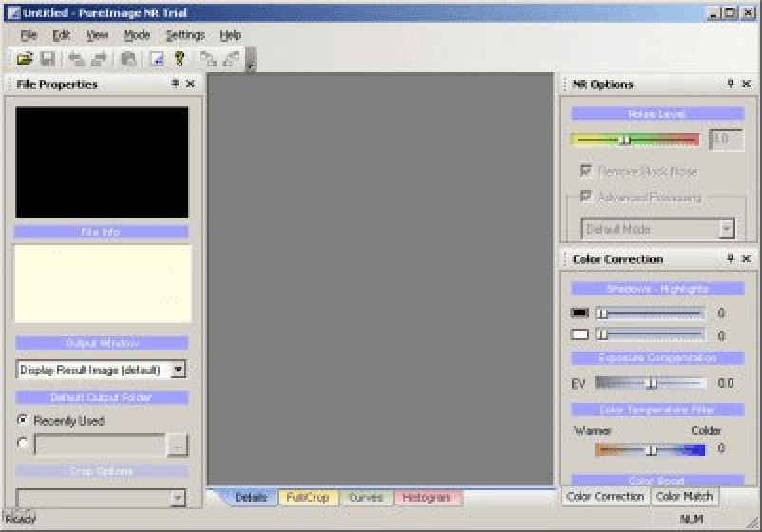762x532 pixels.
Task: Switch to the Full/Crop tab
Action: [x=308, y=498]
